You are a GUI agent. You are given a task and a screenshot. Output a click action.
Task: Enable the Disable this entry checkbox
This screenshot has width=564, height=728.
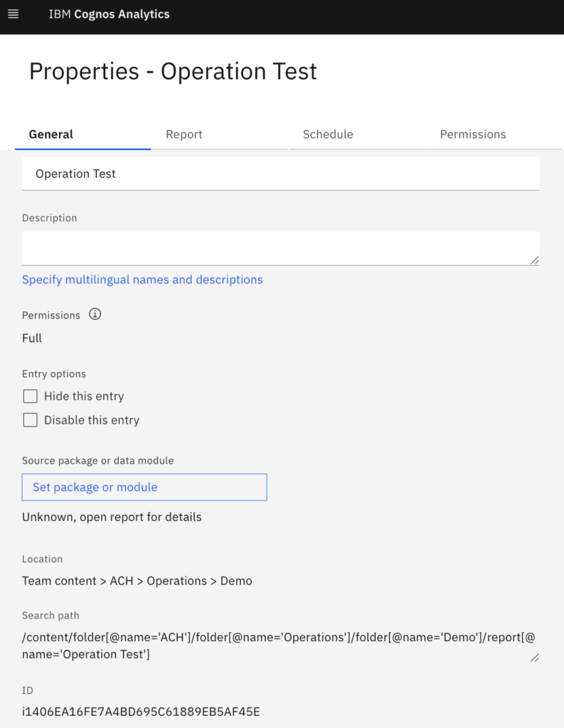30,420
